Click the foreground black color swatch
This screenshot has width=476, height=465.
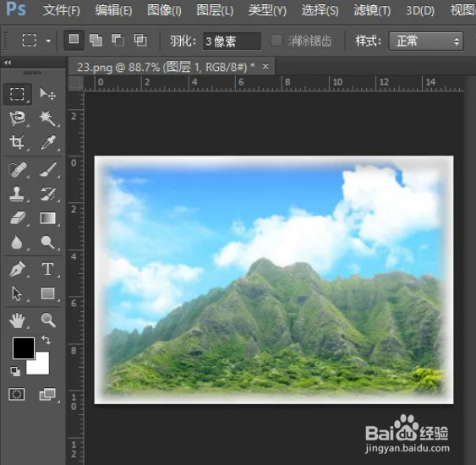coord(24,348)
